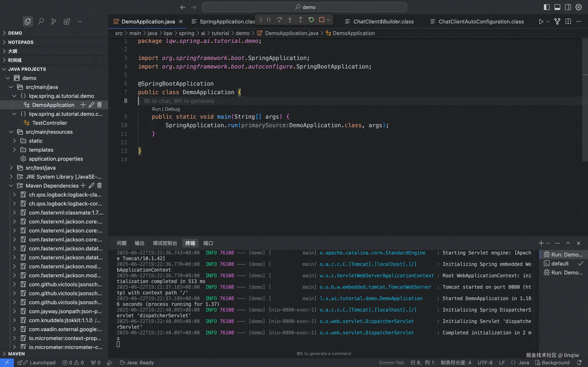The image size is (588, 367).
Task: Open the Source Control view icon
Action: [54, 21]
